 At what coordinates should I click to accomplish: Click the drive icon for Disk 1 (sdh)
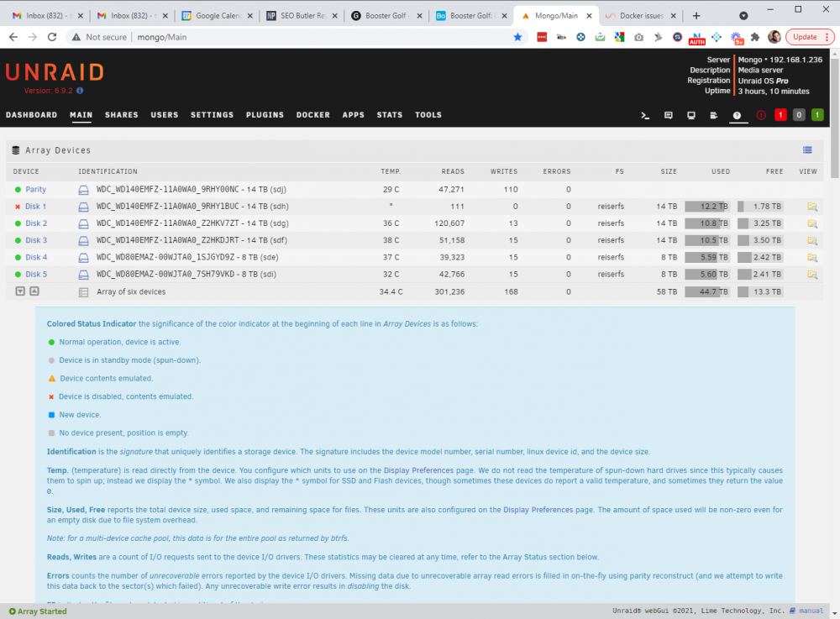pyautogui.click(x=83, y=207)
